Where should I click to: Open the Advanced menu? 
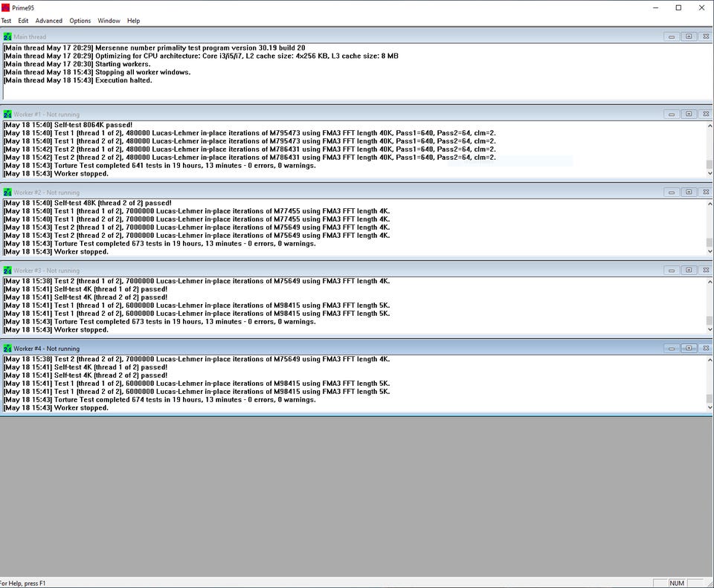(x=49, y=21)
